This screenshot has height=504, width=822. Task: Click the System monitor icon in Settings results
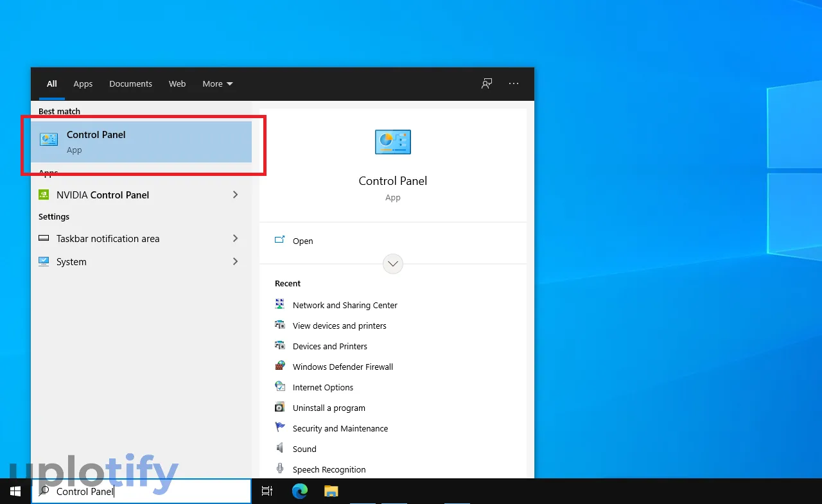coord(44,261)
